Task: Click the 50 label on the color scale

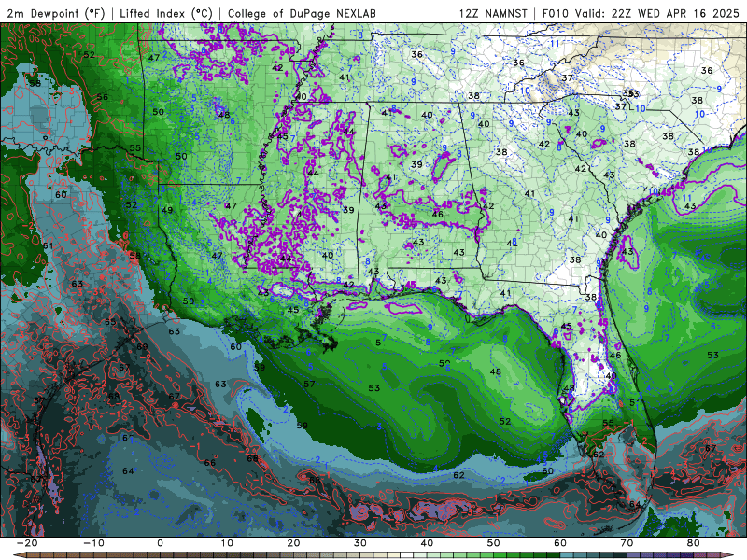Action: (x=494, y=543)
